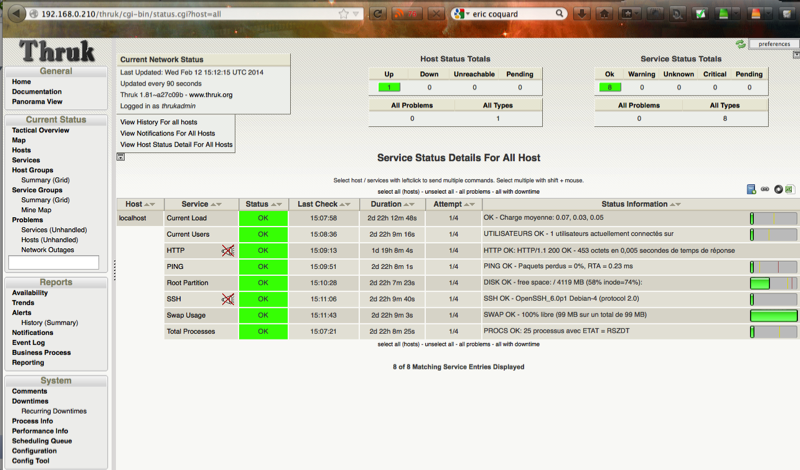Collapse the side navigation using the divider handle

pos(114,265)
